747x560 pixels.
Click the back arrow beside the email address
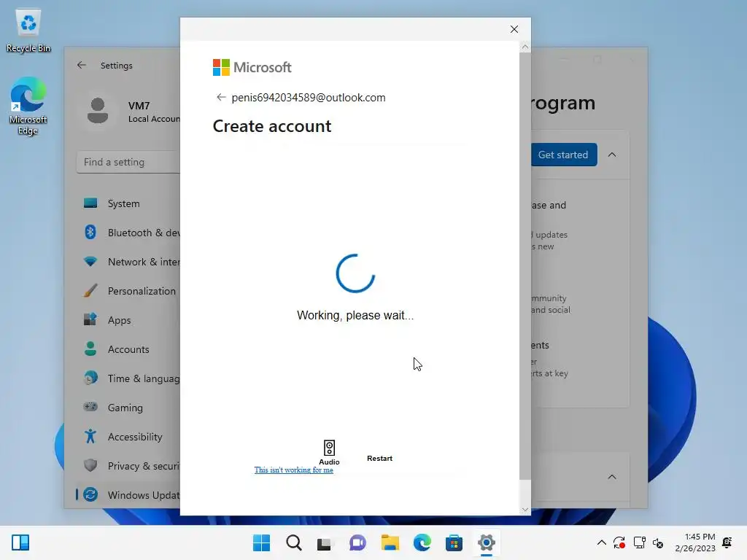tap(220, 97)
